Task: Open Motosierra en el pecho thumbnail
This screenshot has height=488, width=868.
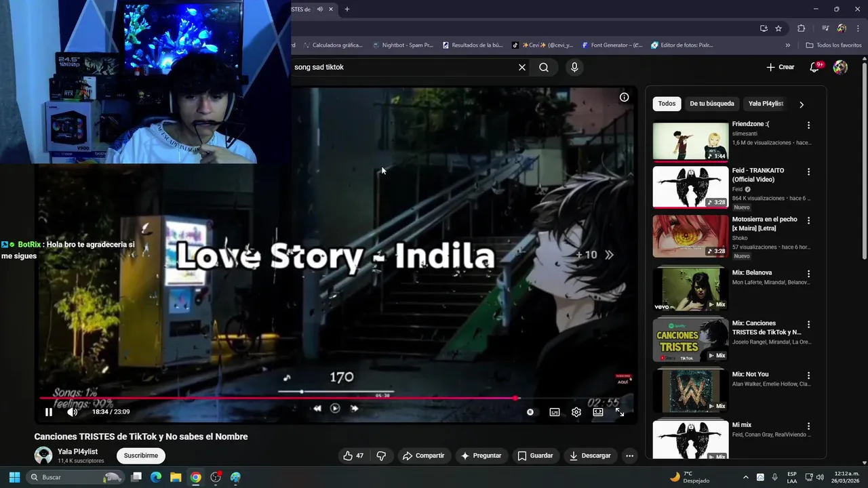Action: click(690, 236)
